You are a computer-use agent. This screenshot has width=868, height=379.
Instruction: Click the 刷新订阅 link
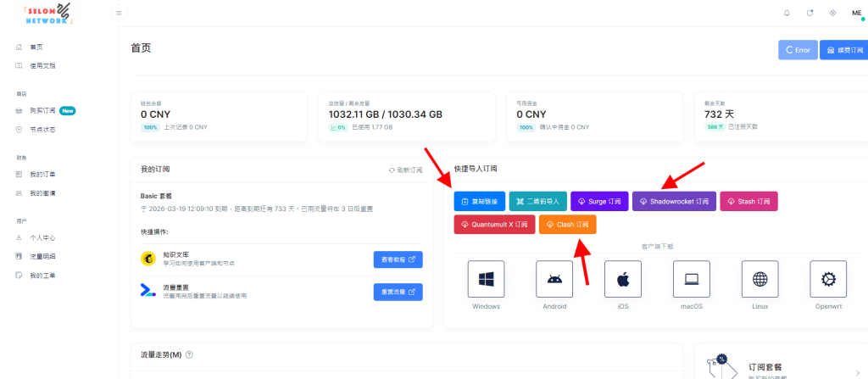click(x=405, y=170)
